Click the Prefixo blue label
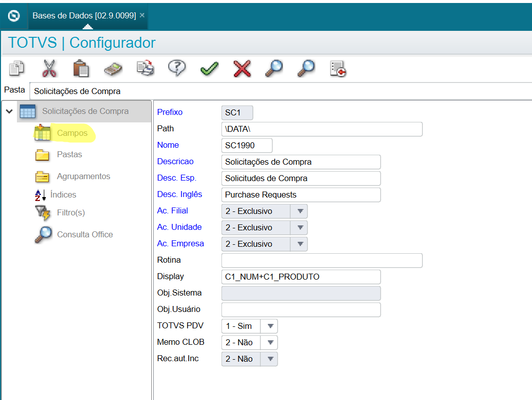The height and width of the screenshot is (400, 532). point(170,112)
